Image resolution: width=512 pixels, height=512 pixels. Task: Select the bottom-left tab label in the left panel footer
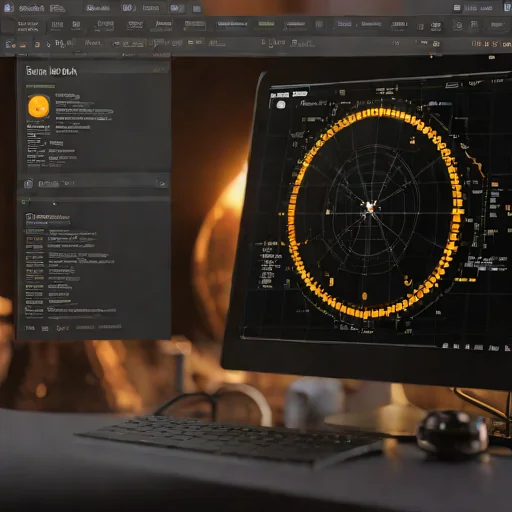click(30, 328)
